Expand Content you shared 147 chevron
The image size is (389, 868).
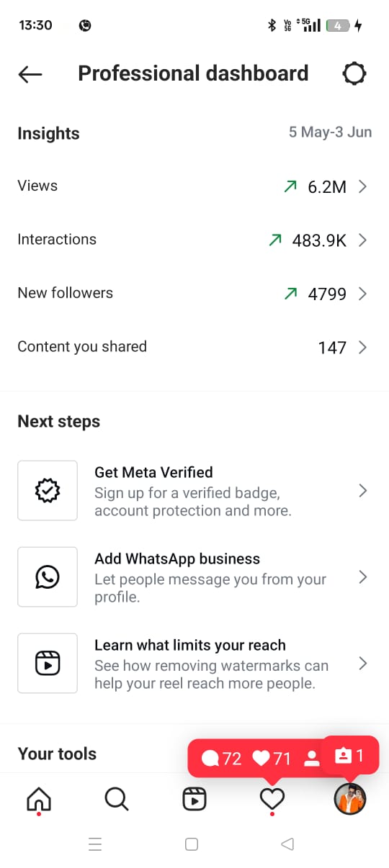click(362, 348)
